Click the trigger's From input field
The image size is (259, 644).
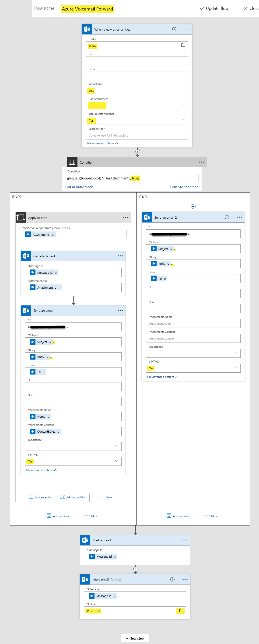pyautogui.click(x=137, y=76)
